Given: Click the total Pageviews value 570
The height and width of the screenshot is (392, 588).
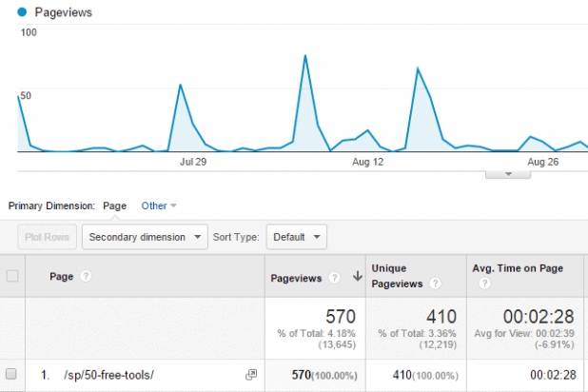Looking at the screenshot, I should click(340, 317).
